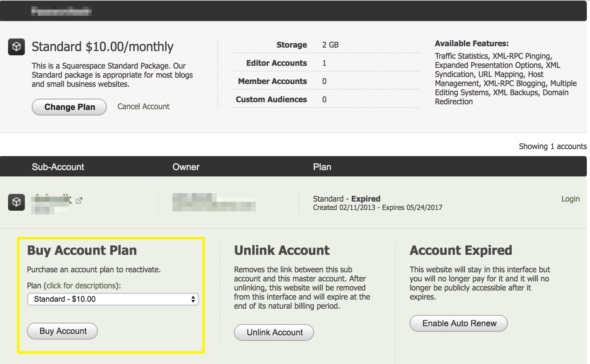
Task: Open the 'click for descriptions' plan link
Action: tap(81, 286)
